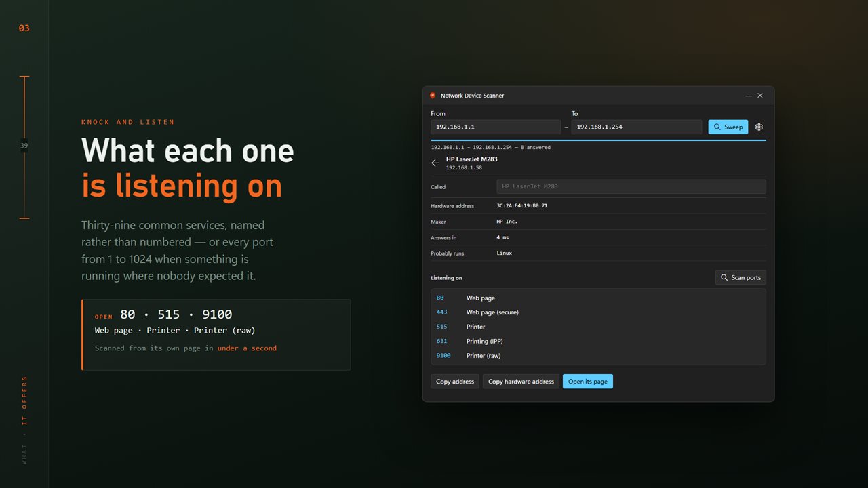Select port 631 Printing (IPP) row
This screenshot has width=868, height=488.
click(598, 341)
